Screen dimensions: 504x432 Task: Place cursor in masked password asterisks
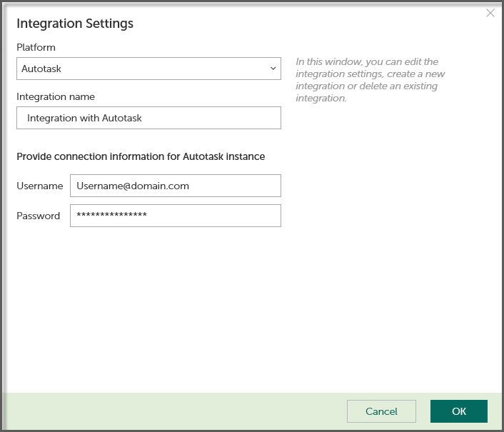111,216
